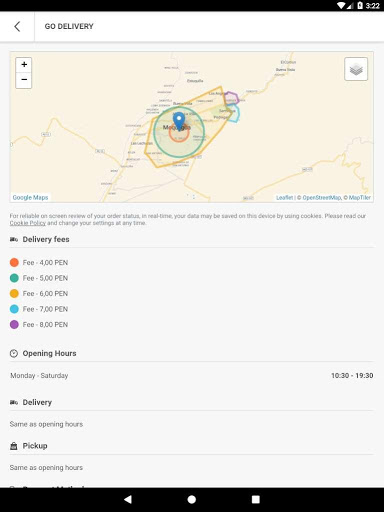Open recent apps with square button
The image size is (384, 512).
point(256,499)
